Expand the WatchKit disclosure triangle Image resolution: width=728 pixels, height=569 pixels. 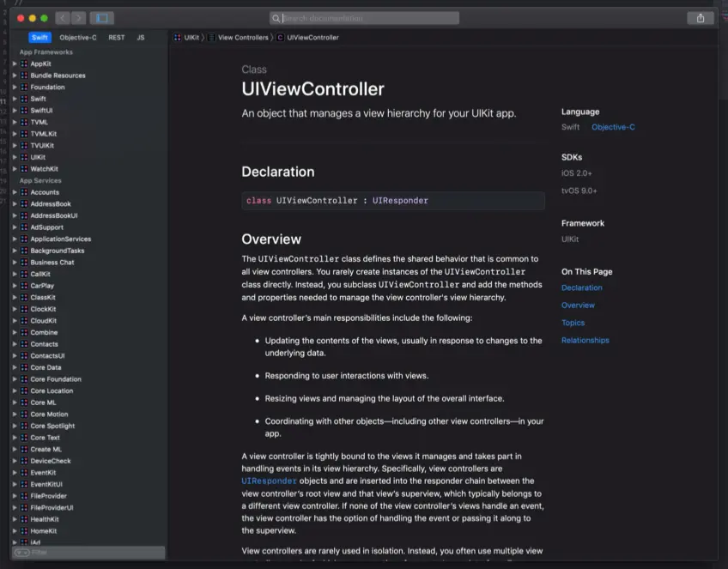pos(15,169)
